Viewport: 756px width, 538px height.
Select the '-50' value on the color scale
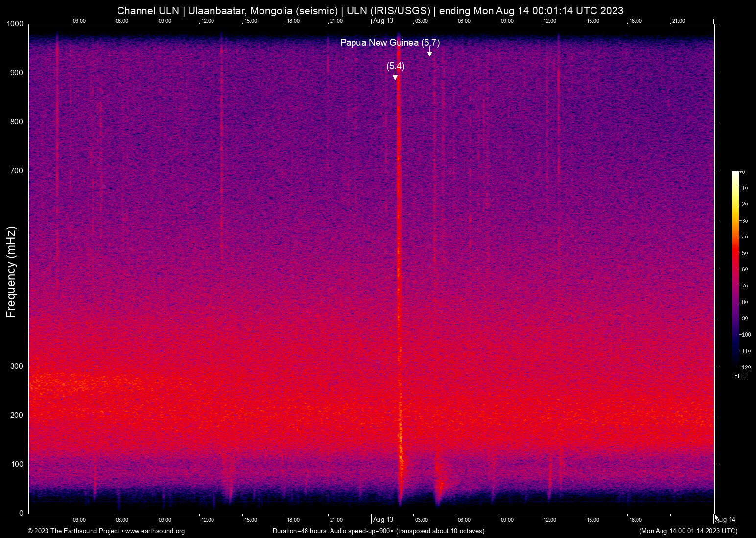[744, 253]
